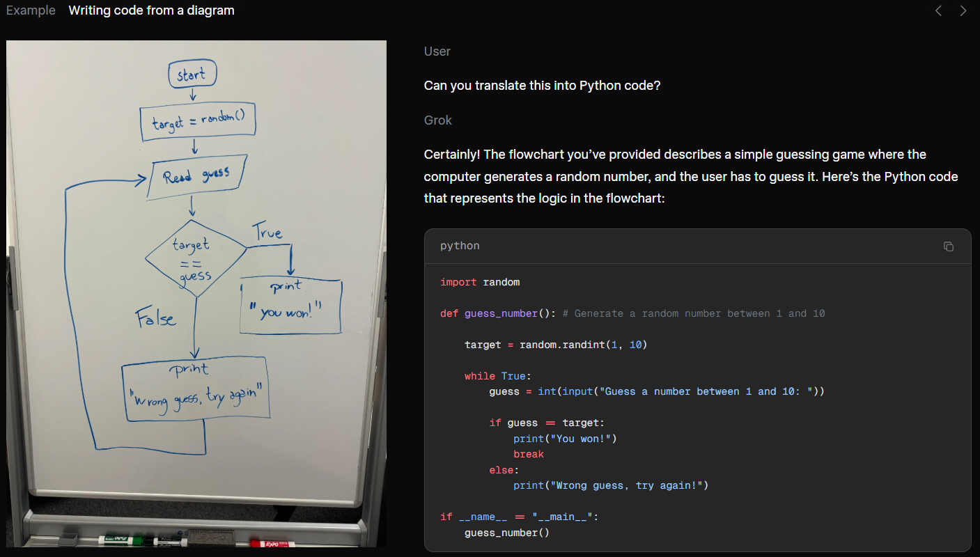Advance to the next example with right chevron
The width and height of the screenshot is (980, 557).
[963, 10]
